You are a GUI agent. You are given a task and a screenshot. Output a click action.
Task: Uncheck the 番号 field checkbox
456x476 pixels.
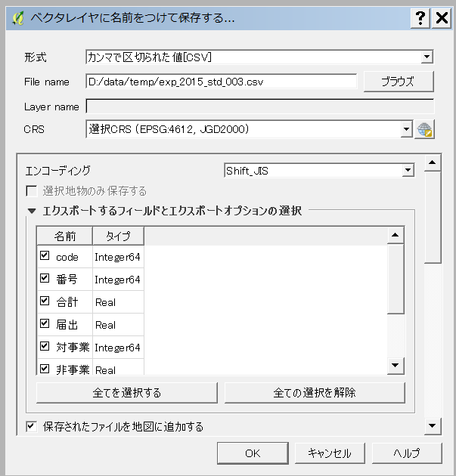(x=45, y=278)
